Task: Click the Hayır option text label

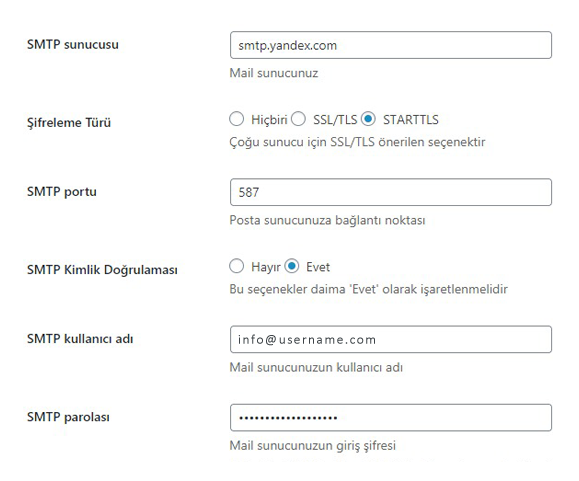Action: [265, 267]
